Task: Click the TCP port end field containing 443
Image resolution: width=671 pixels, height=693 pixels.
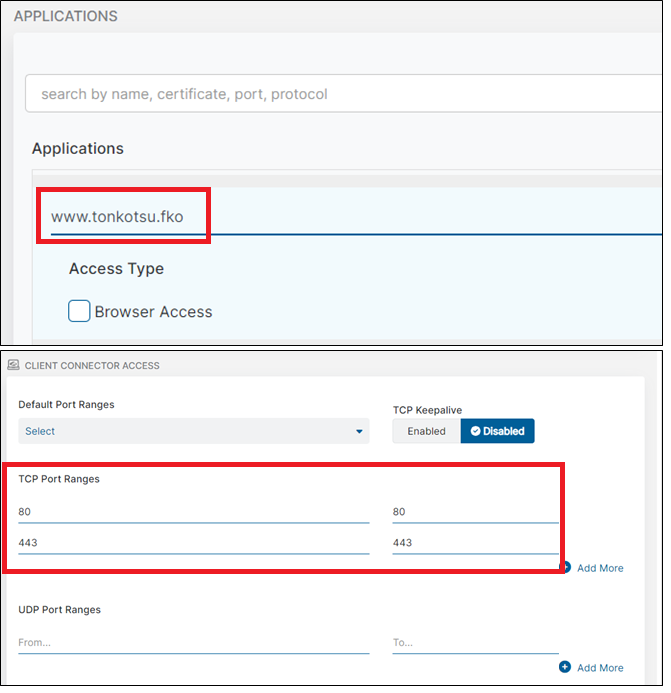Action: (x=475, y=543)
